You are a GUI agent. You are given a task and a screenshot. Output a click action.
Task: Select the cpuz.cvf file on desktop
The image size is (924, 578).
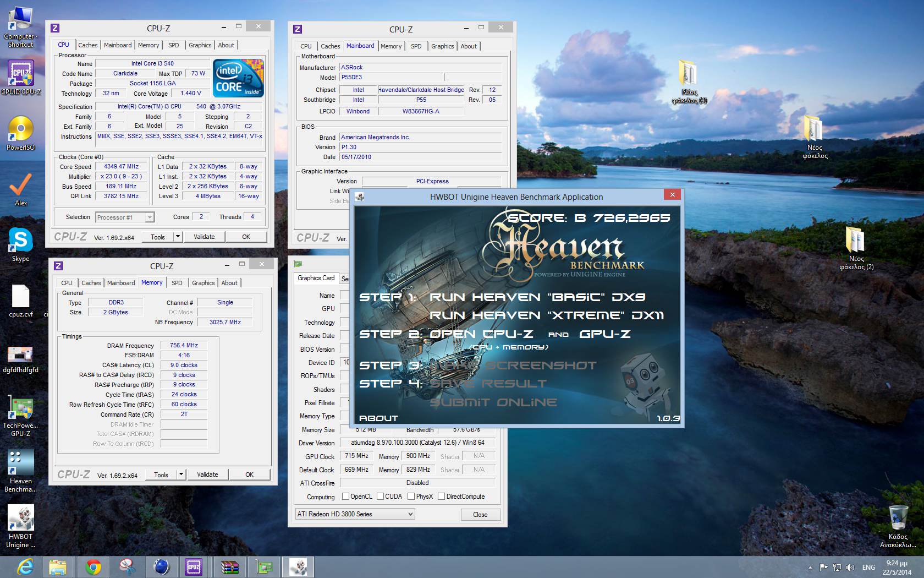[21, 301]
